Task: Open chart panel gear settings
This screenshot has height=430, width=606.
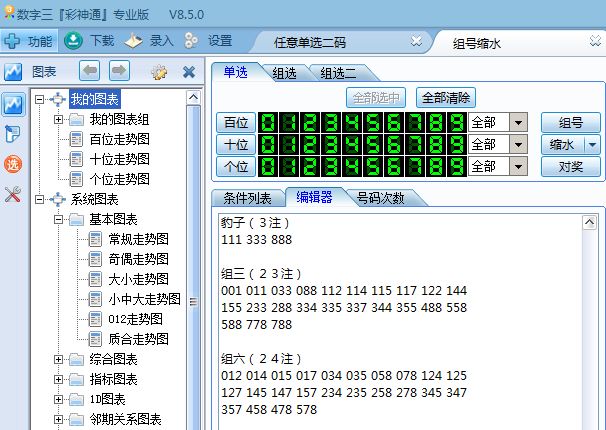Action: pyautogui.click(x=158, y=72)
